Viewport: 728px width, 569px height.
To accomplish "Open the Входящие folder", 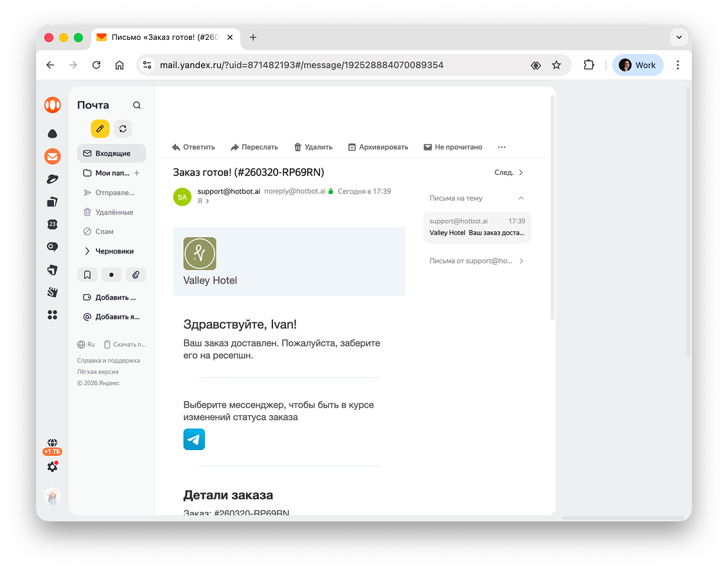I will pos(111,153).
